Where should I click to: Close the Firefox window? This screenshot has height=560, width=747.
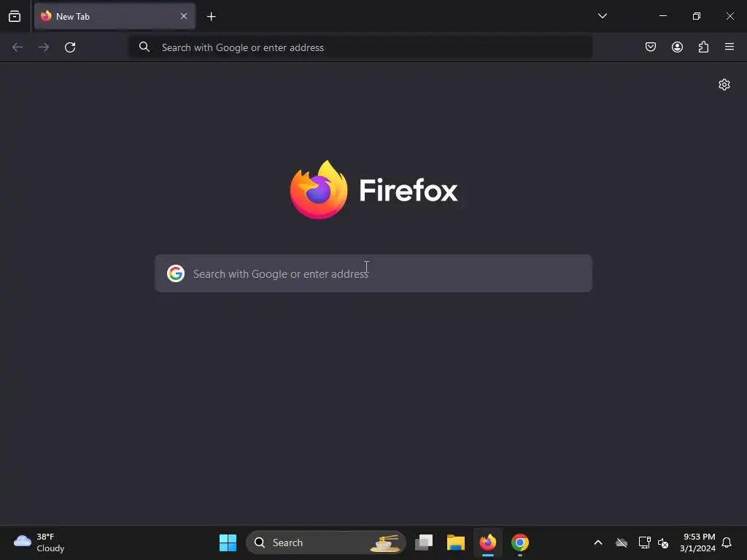(729, 16)
